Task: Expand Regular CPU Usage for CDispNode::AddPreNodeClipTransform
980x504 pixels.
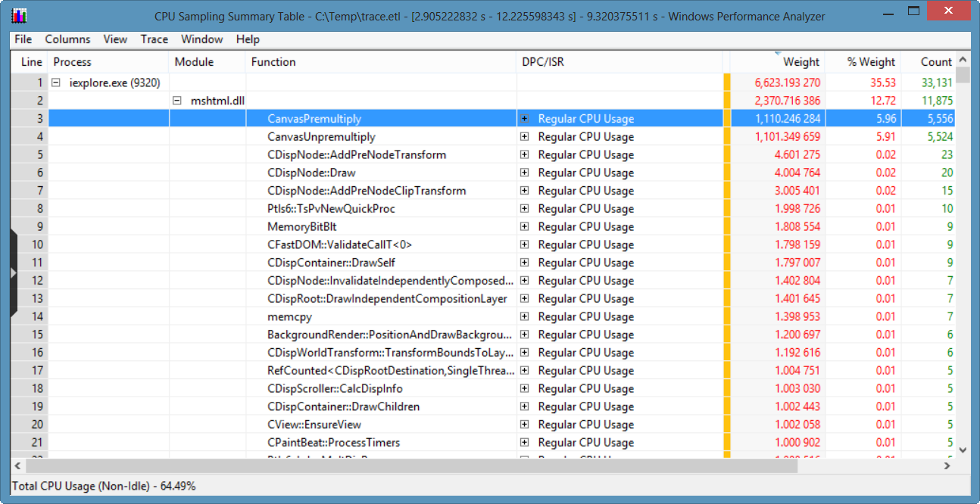Action: 524,191
